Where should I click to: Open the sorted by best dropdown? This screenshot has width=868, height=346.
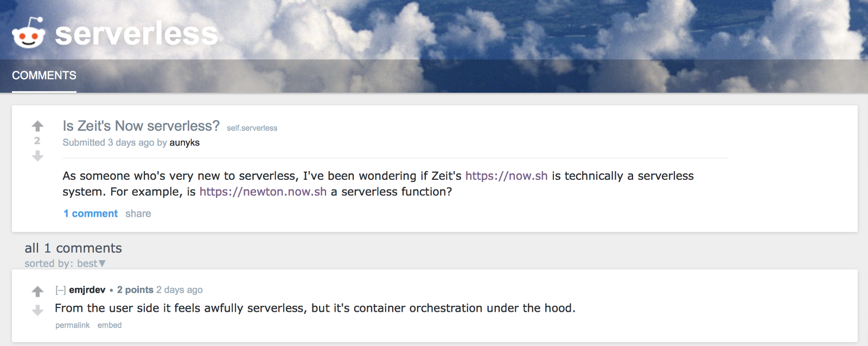(x=92, y=263)
